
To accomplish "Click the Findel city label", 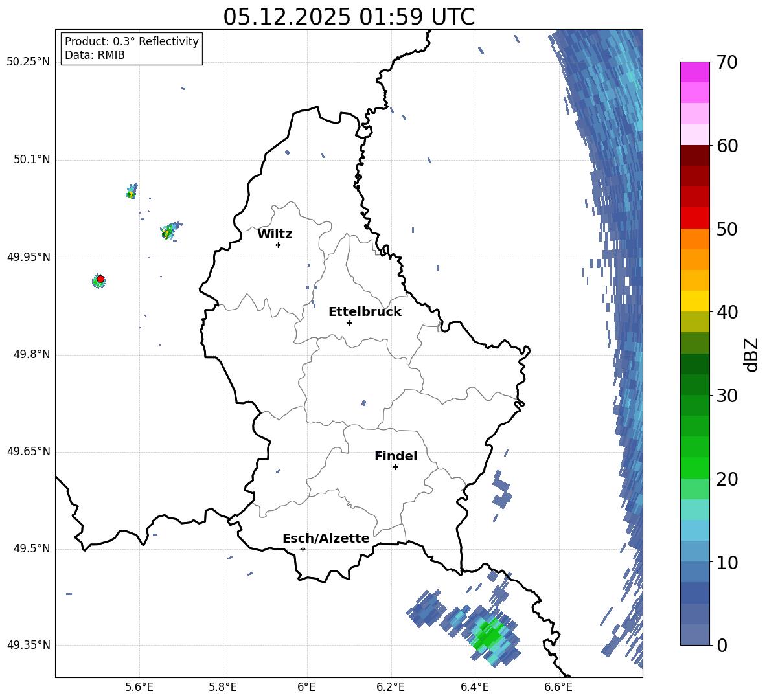I will (x=396, y=456).
